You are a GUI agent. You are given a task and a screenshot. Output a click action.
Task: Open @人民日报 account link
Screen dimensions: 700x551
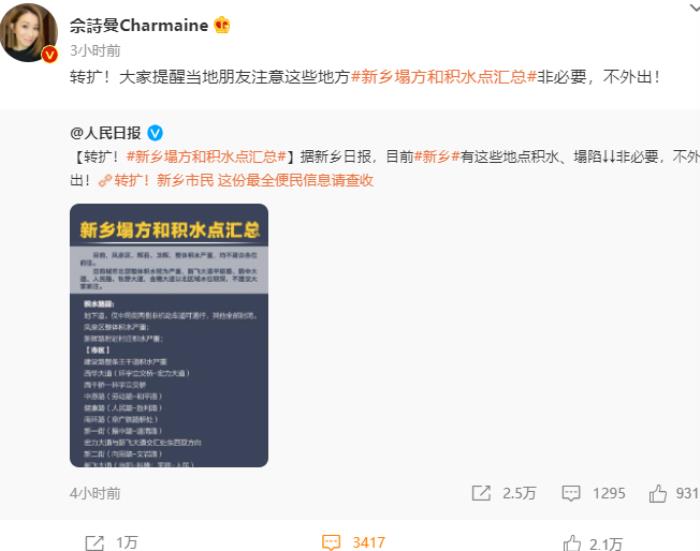click(106, 133)
